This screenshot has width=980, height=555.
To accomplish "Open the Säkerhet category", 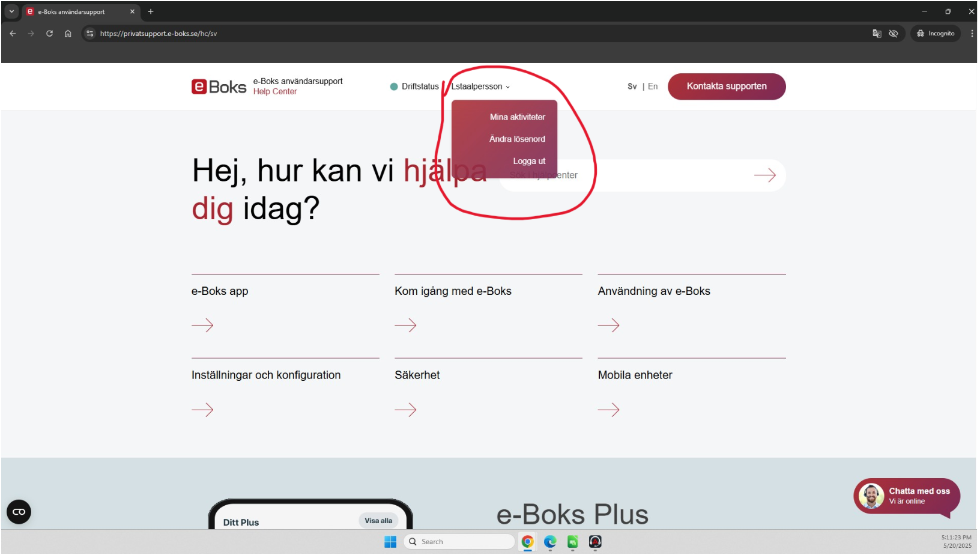I will (417, 375).
